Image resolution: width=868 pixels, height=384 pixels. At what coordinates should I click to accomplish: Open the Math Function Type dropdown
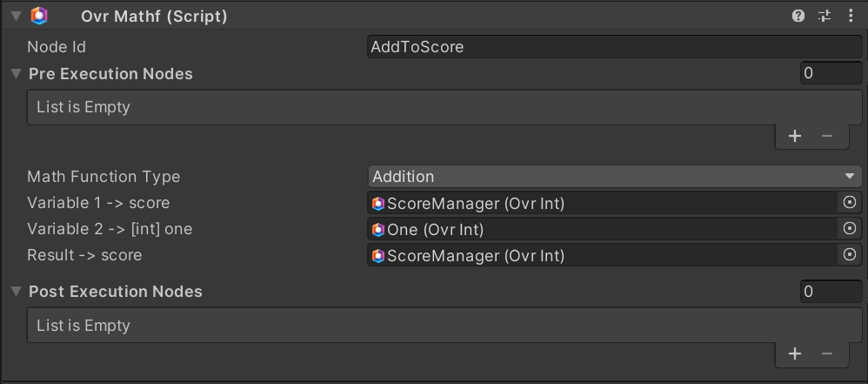[x=614, y=177]
